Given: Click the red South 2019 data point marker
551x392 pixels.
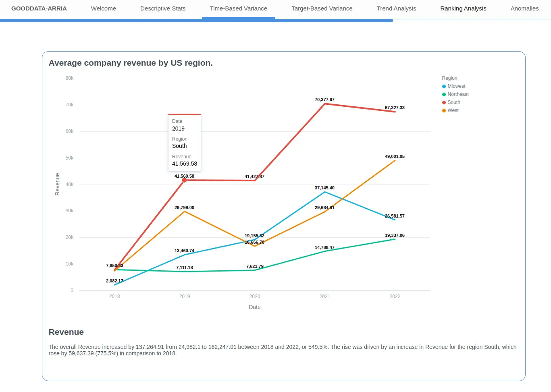Looking at the screenshot, I should click(185, 180).
